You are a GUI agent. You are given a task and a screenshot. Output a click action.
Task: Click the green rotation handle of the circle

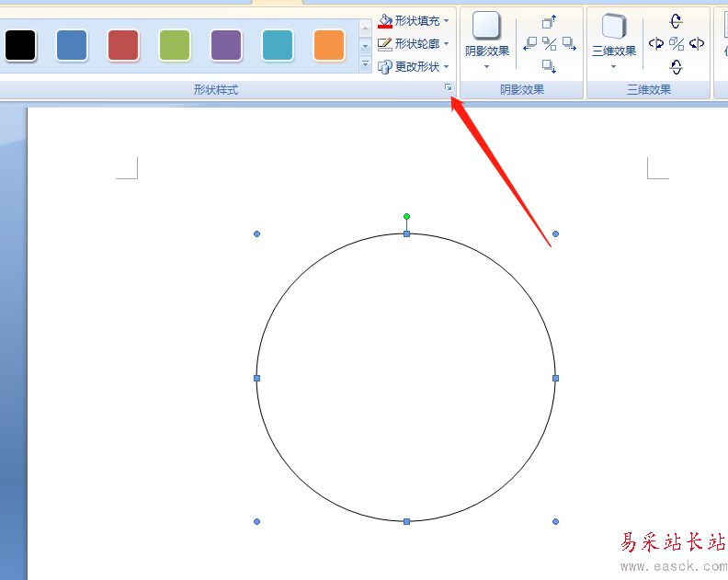coord(406,216)
